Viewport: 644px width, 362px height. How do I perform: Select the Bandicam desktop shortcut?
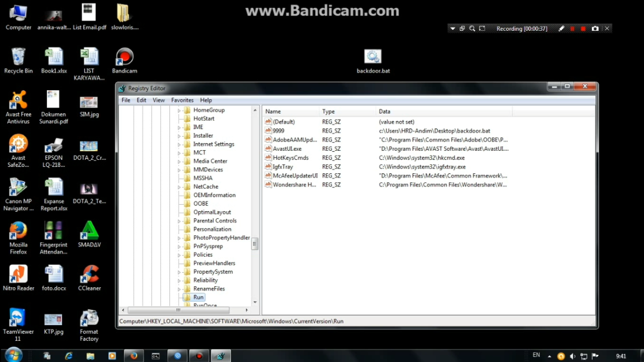click(125, 61)
